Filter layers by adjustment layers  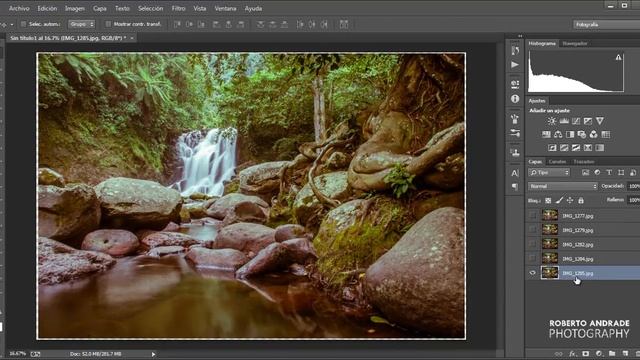coord(597,173)
